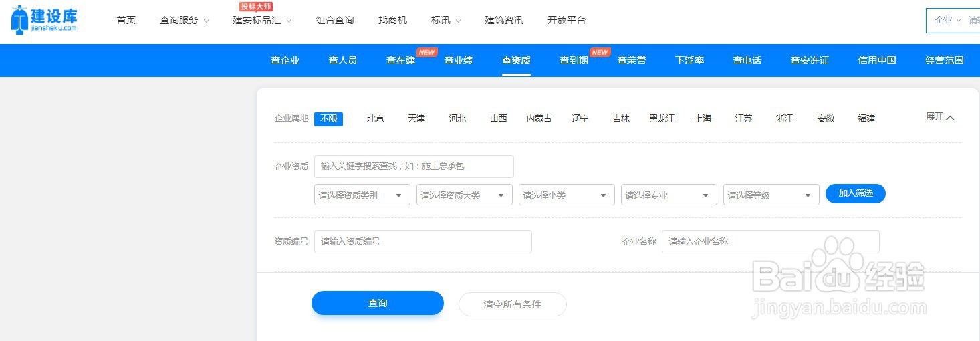Select 河北 as company region

(457, 118)
